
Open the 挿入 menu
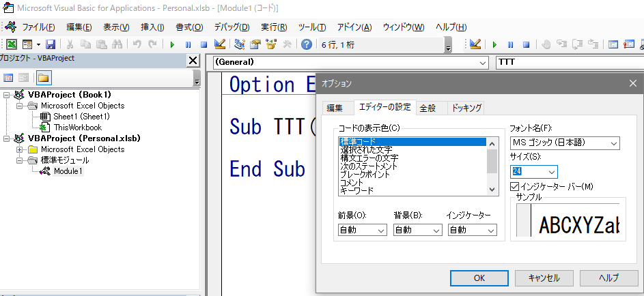pyautogui.click(x=152, y=27)
